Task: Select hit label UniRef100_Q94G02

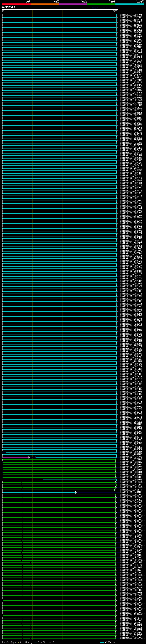Action: coord(131,27)
